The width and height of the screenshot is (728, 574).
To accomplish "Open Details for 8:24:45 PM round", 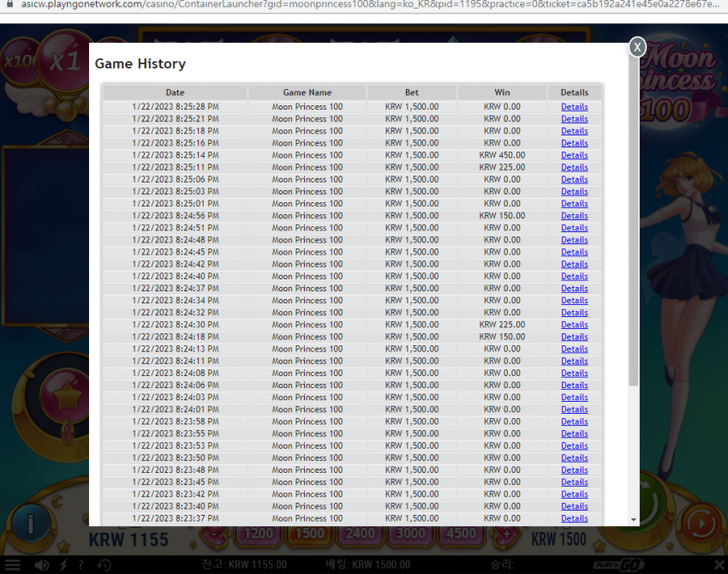I will pos(575,252).
